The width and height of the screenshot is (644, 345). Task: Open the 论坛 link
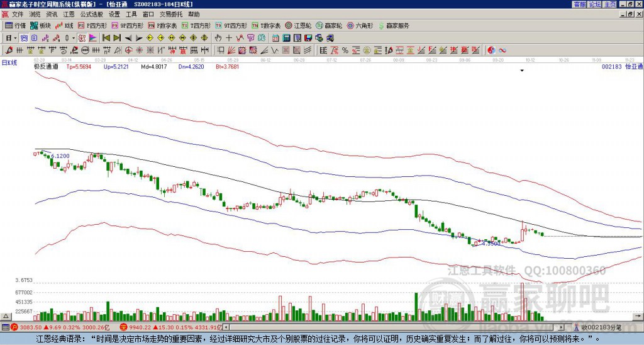pyautogui.click(x=594, y=4)
